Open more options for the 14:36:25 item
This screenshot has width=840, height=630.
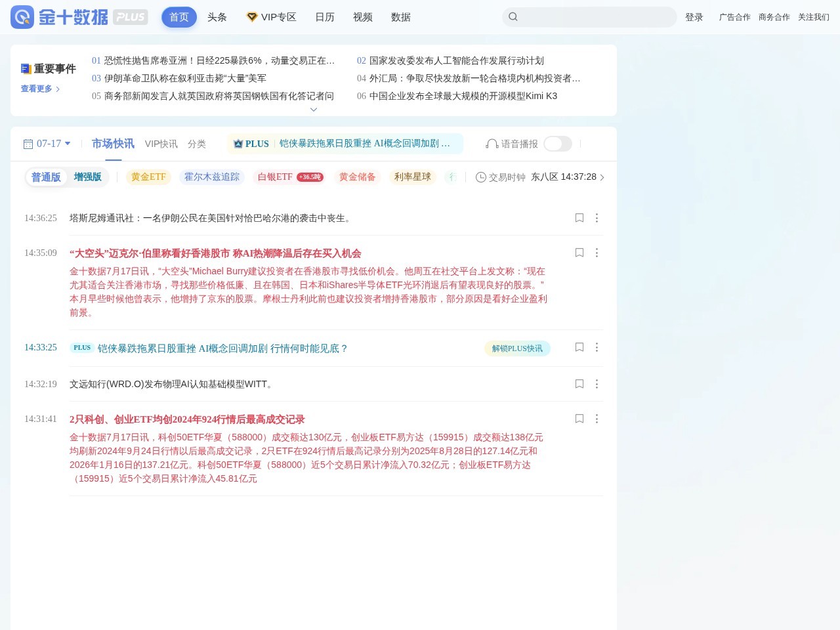pyautogui.click(x=597, y=218)
